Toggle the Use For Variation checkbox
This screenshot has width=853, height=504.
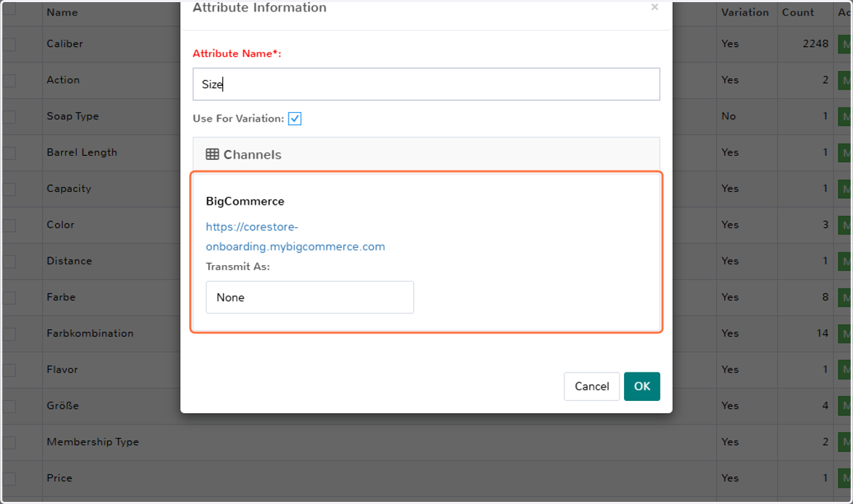tap(295, 119)
